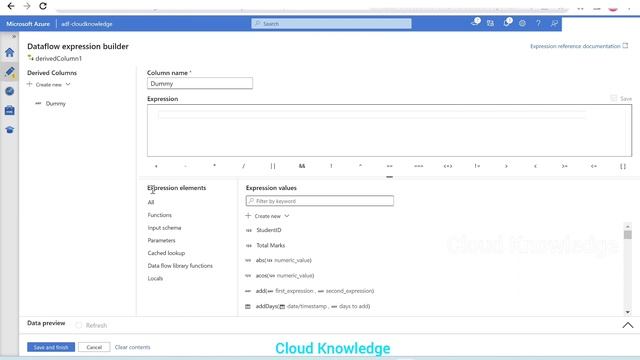Open the Author pencil hub
Viewport: 640px width, 360px height.
(x=9, y=71)
